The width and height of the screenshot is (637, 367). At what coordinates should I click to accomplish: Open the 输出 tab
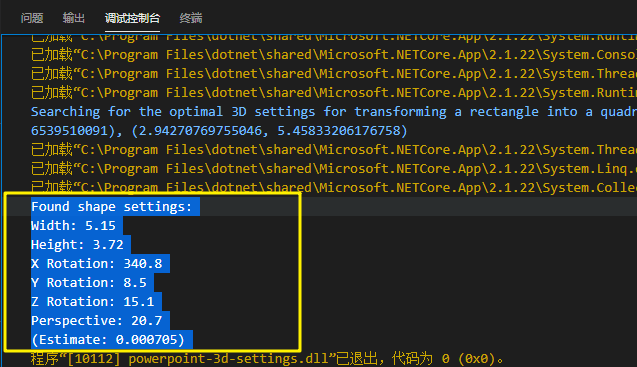(74, 18)
